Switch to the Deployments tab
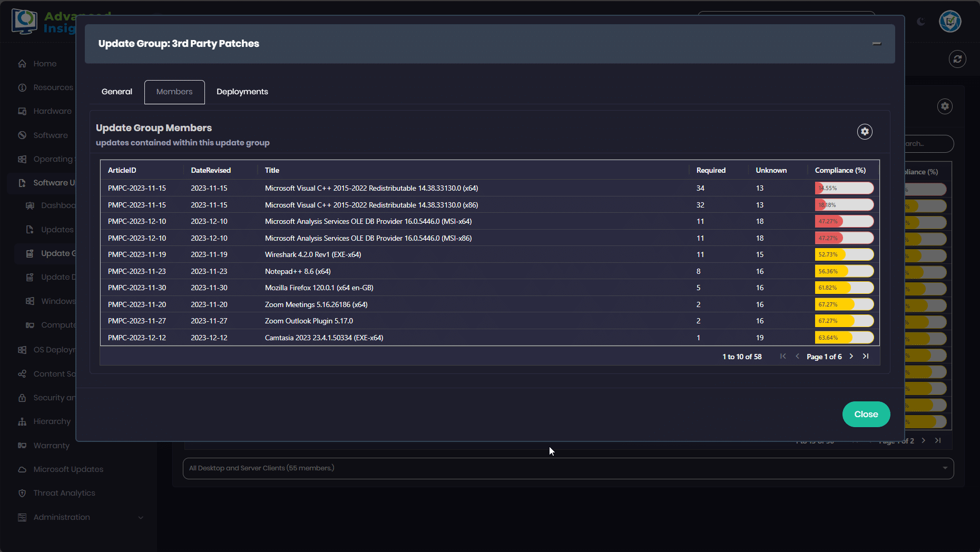This screenshot has width=980, height=552. click(242, 92)
